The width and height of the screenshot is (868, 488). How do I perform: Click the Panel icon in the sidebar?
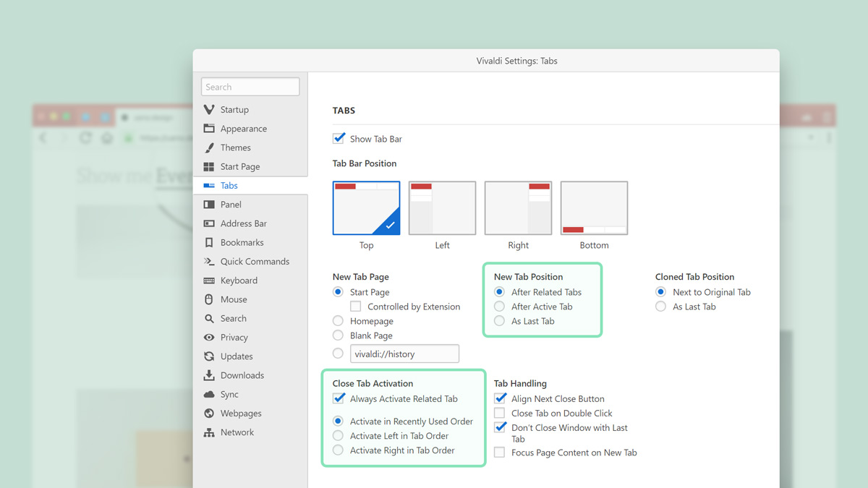pyautogui.click(x=209, y=205)
